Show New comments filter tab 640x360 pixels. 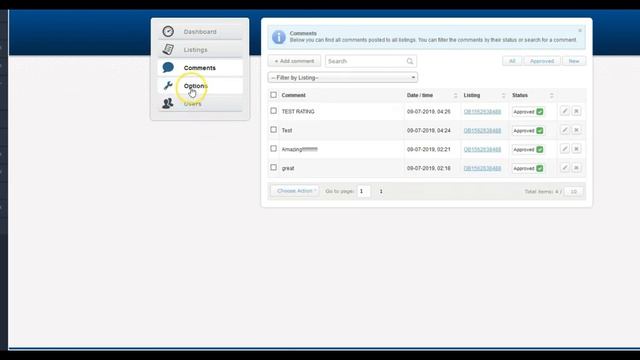pos(574,61)
